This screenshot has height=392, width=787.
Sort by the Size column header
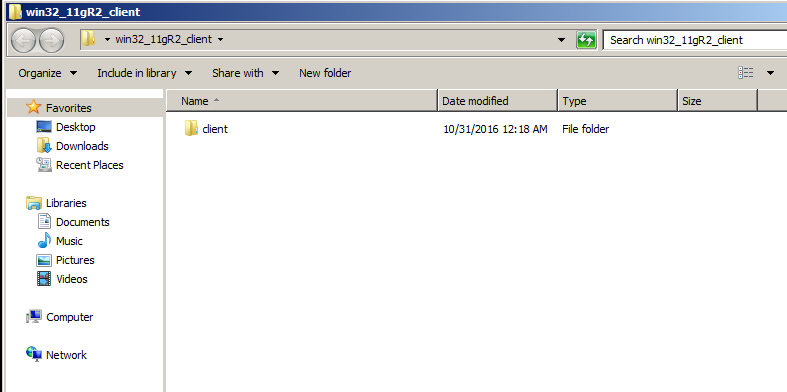click(x=717, y=101)
